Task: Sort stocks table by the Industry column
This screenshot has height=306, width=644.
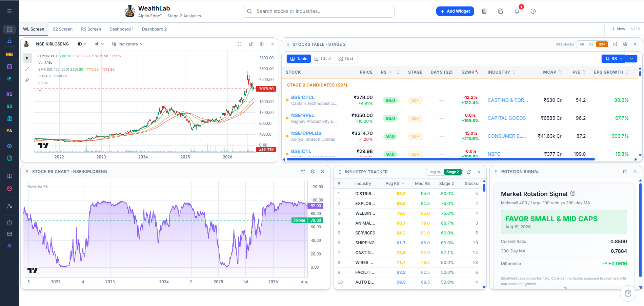Action: click(x=501, y=72)
